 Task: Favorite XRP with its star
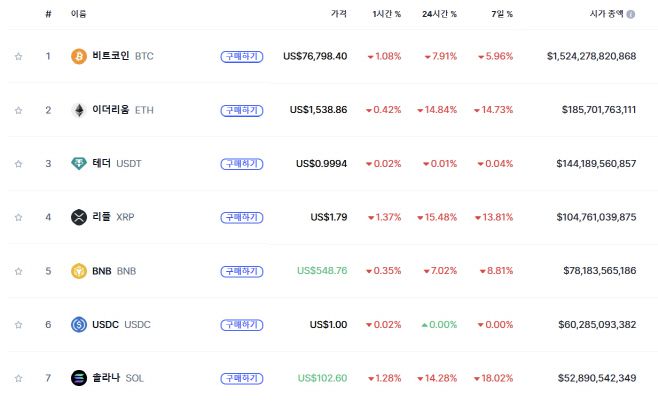coord(18,217)
